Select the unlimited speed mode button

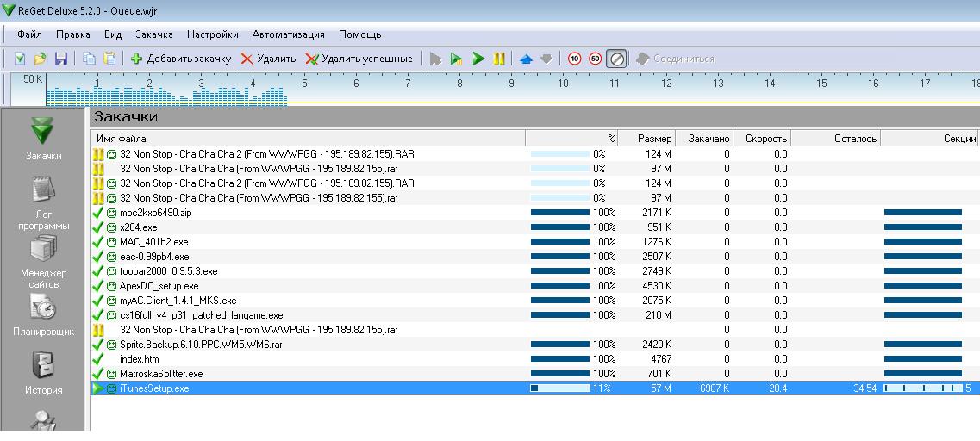[616, 59]
